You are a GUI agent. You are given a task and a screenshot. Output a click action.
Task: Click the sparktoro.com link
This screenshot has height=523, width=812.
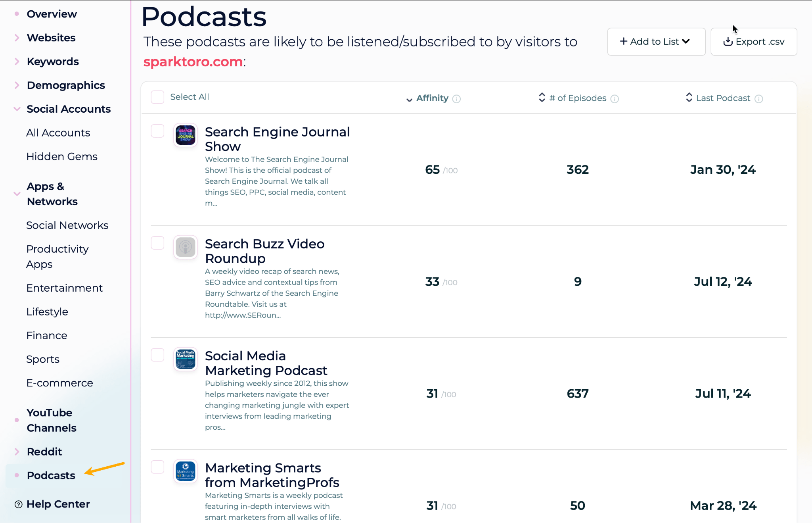point(193,62)
